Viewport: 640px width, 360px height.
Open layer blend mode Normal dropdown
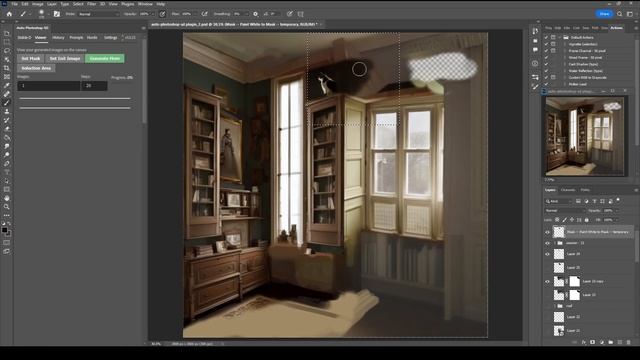(x=565, y=211)
